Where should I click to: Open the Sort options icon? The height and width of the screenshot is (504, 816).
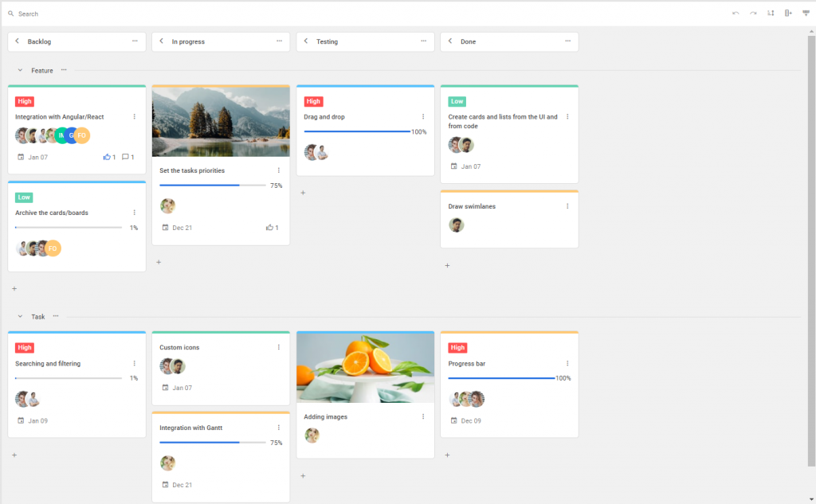click(771, 13)
